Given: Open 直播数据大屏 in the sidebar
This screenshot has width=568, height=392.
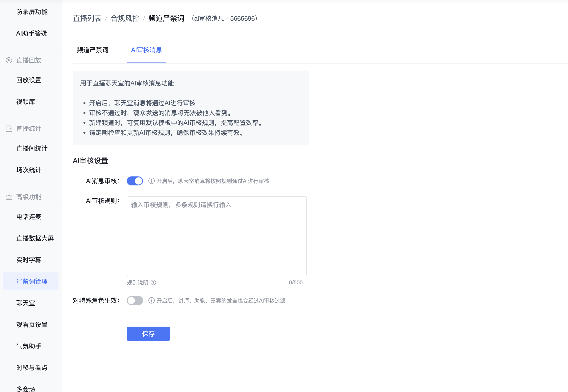Looking at the screenshot, I should 35,238.
